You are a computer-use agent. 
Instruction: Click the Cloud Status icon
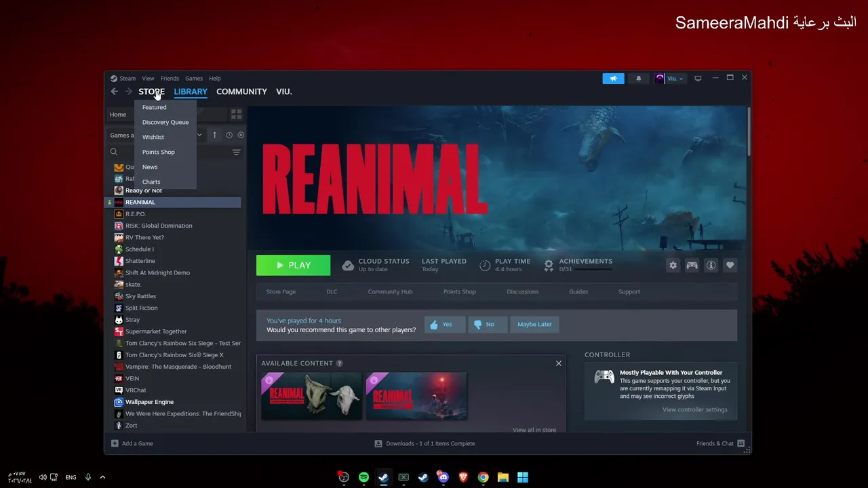(348, 265)
